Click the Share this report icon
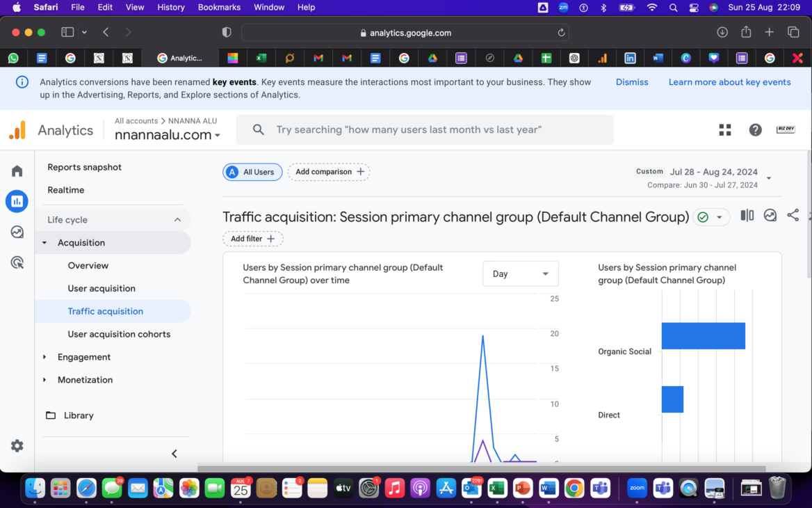Screen dimensions: 812x508 click(793, 216)
